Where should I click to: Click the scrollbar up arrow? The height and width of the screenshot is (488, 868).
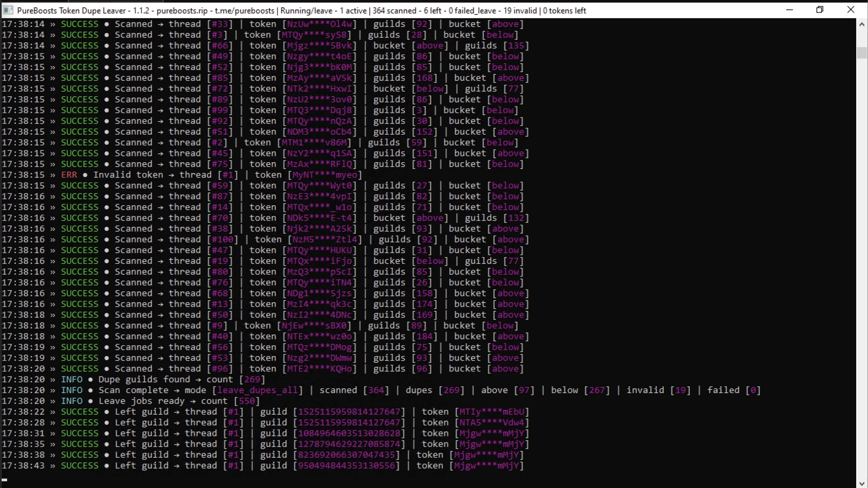[862, 24]
